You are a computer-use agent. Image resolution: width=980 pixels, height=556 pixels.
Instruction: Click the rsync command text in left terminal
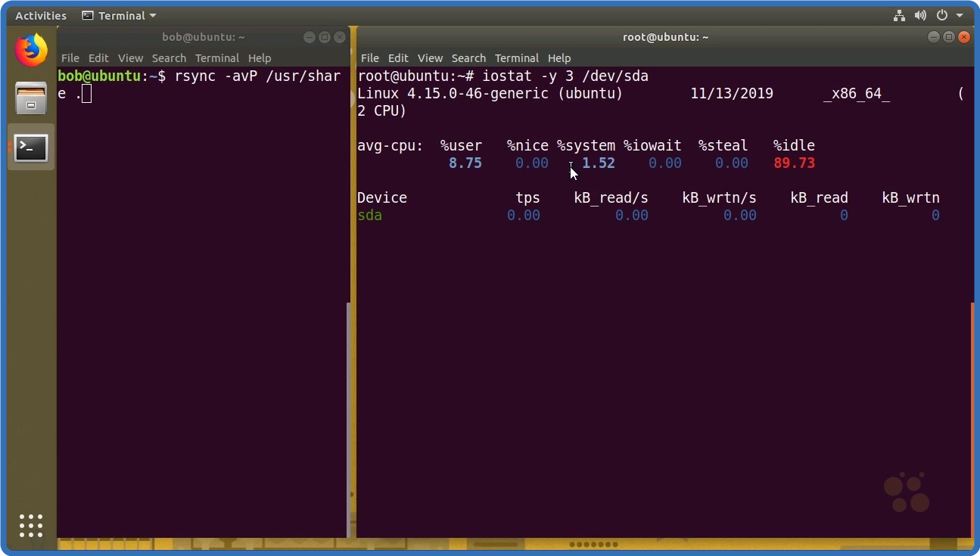[x=200, y=85]
